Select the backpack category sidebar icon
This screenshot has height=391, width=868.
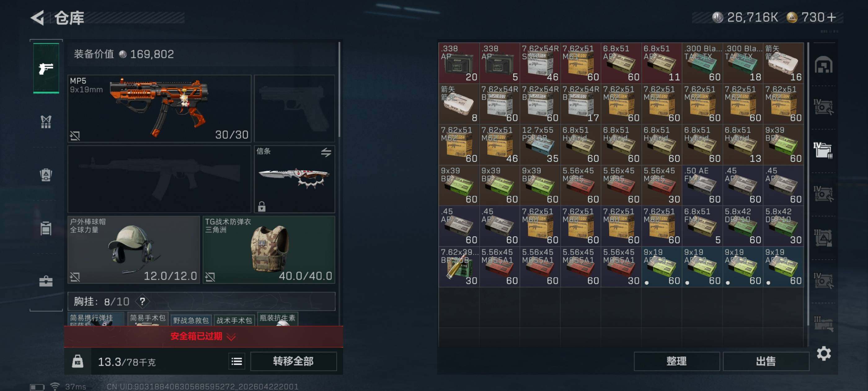[x=46, y=175]
